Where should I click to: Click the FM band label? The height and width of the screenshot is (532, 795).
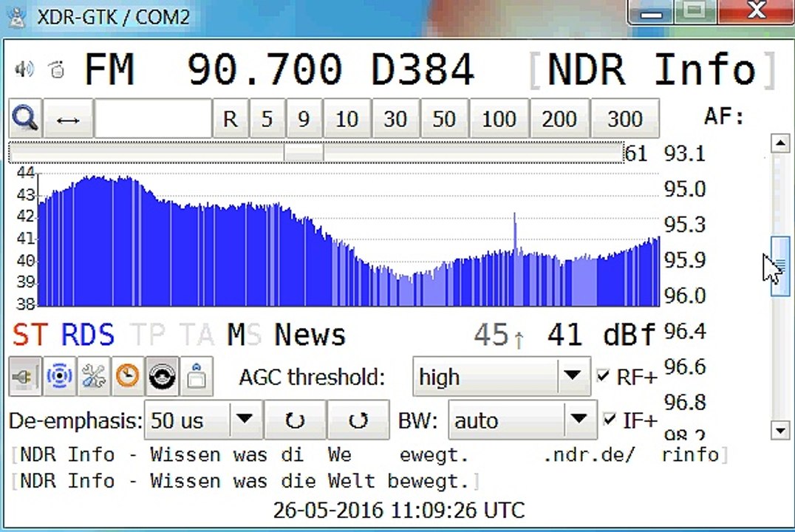click(109, 69)
